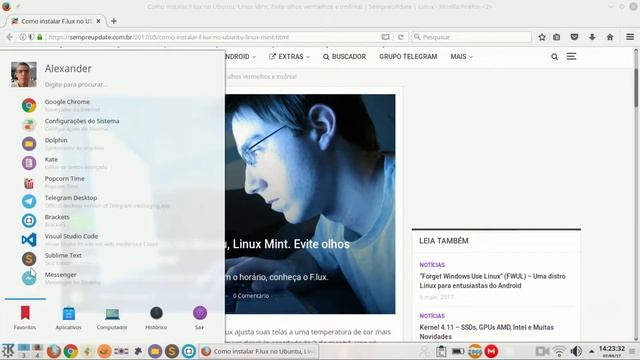
Task: Open the Firefox hamburger menu
Action: click(x=630, y=37)
